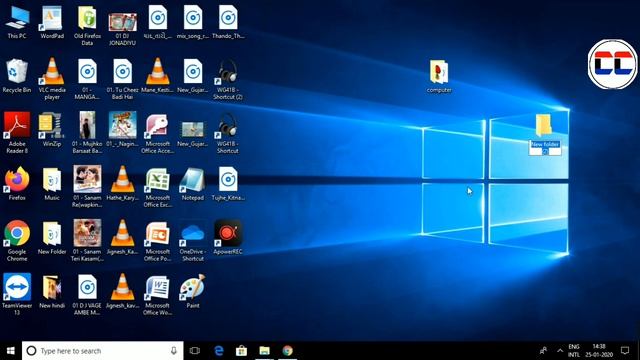This screenshot has height=360, width=640.
Task: Select the TeamViewer 13 shortcut
Action: 17,295
